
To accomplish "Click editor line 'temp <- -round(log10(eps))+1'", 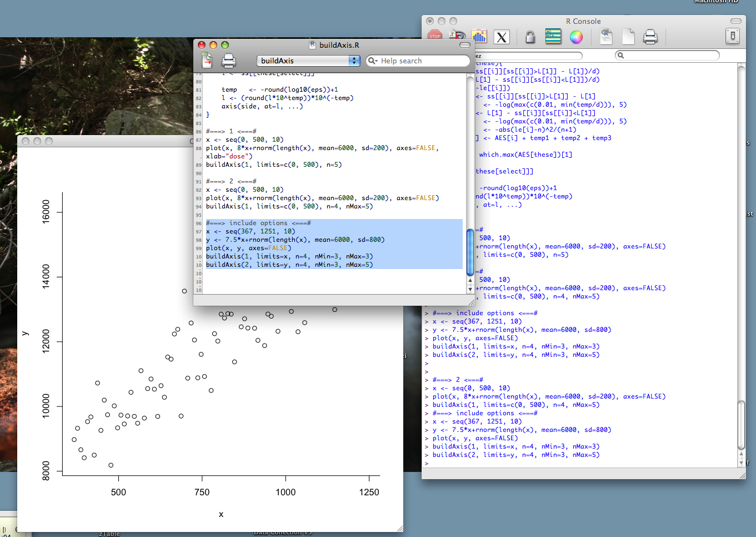I will tap(279, 89).
